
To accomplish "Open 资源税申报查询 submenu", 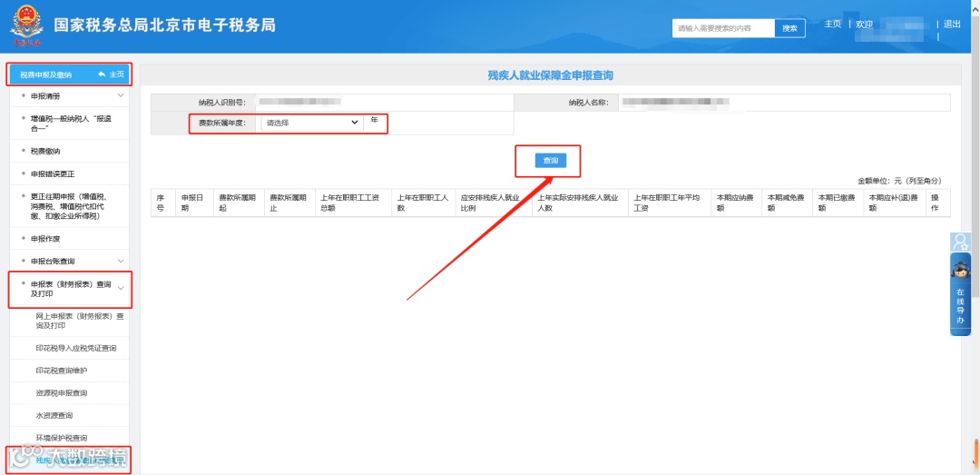I will click(62, 393).
